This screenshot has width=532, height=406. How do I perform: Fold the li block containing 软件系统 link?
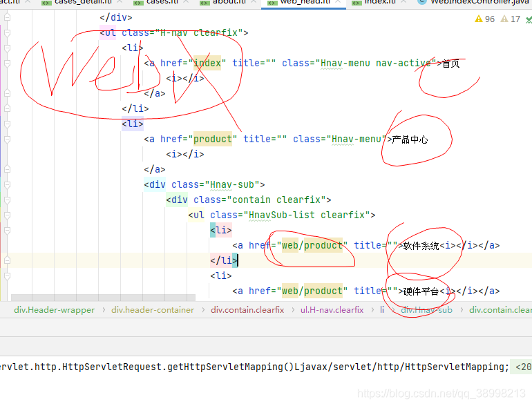point(7,231)
